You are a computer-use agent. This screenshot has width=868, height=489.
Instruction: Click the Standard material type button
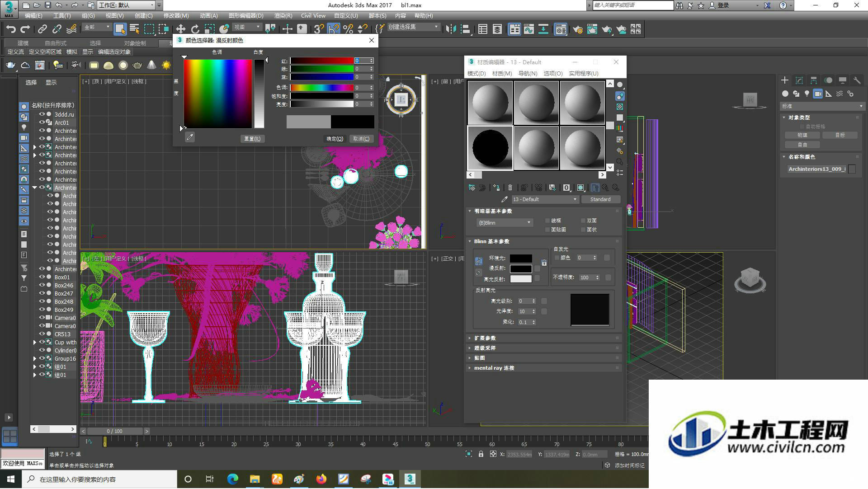(x=600, y=199)
